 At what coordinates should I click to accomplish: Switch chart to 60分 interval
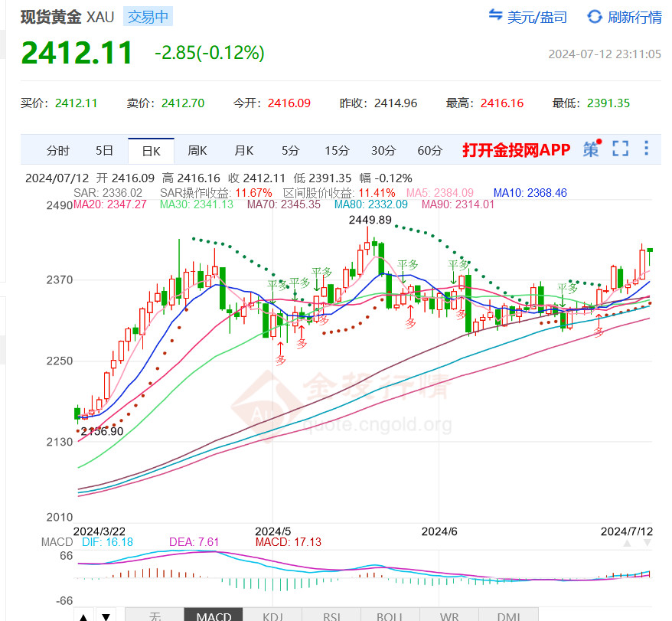pos(430,150)
